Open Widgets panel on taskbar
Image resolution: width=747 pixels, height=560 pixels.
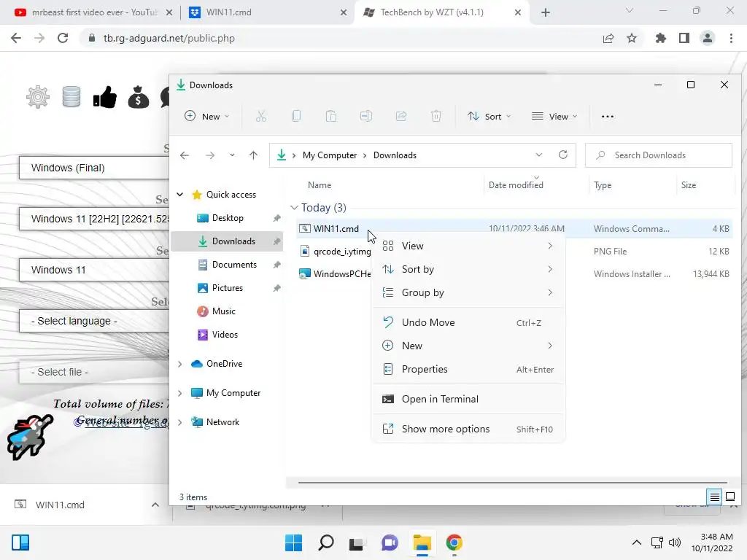tap(20, 542)
